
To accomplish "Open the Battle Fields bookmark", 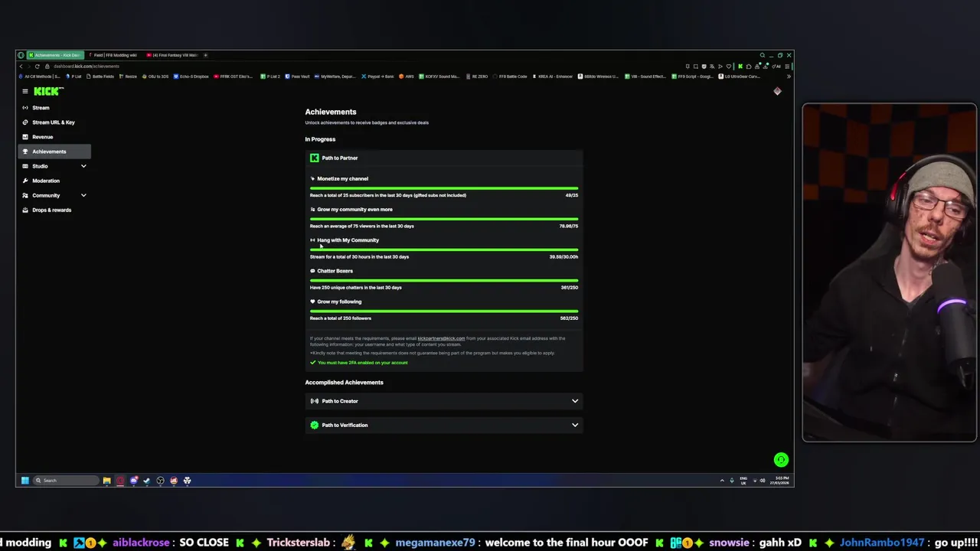I will coord(100,77).
